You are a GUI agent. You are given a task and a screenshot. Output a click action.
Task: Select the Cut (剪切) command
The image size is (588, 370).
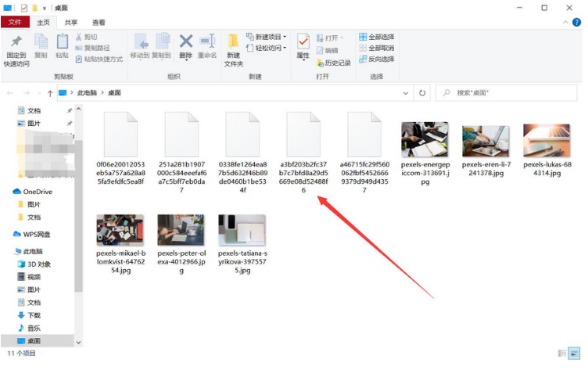click(86, 37)
